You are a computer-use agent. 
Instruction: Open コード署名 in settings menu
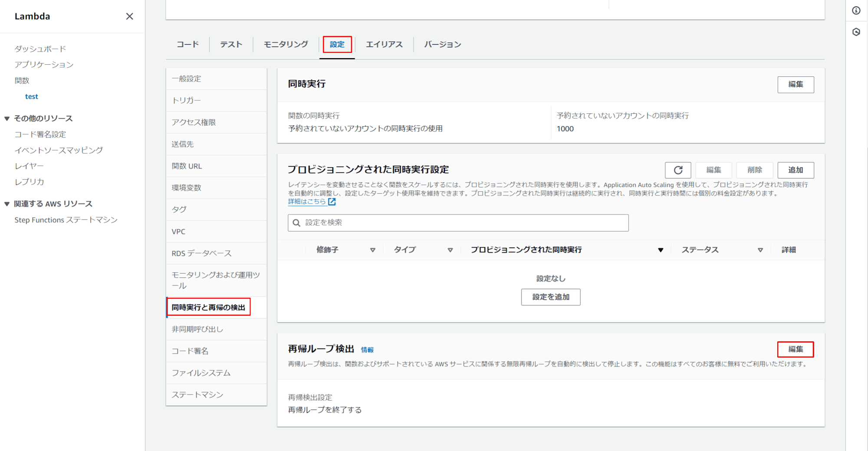coord(216,351)
